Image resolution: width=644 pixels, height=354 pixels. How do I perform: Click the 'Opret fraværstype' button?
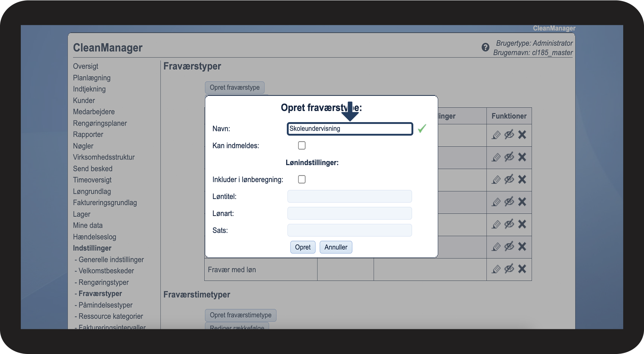click(x=235, y=87)
